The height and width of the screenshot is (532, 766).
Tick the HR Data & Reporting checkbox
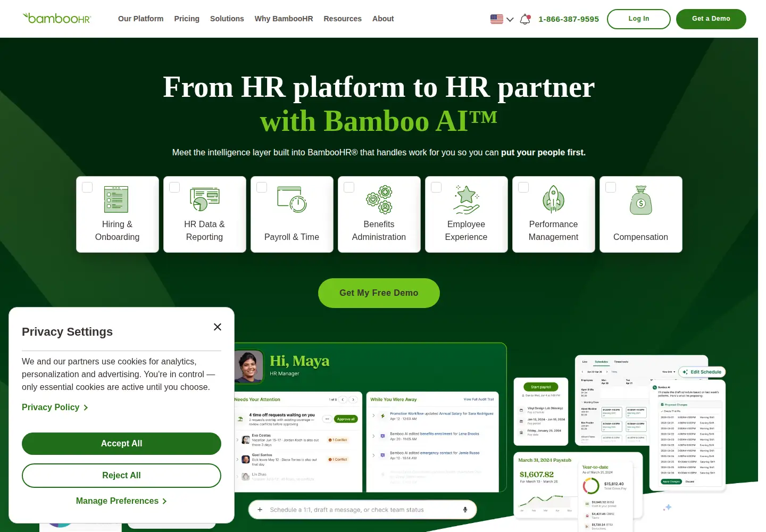point(174,187)
